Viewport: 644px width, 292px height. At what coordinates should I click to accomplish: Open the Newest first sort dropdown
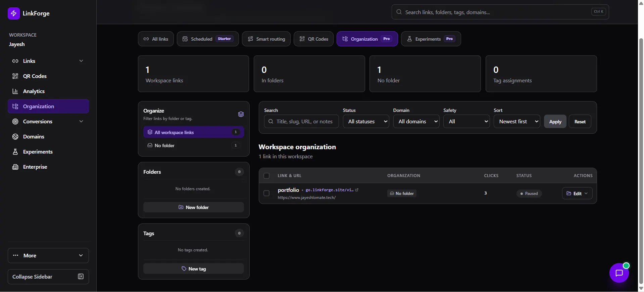[517, 121]
